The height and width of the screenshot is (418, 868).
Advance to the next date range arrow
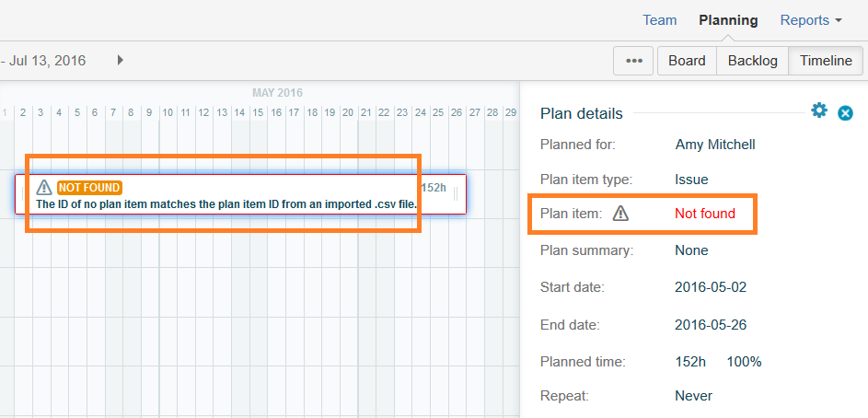(x=121, y=61)
